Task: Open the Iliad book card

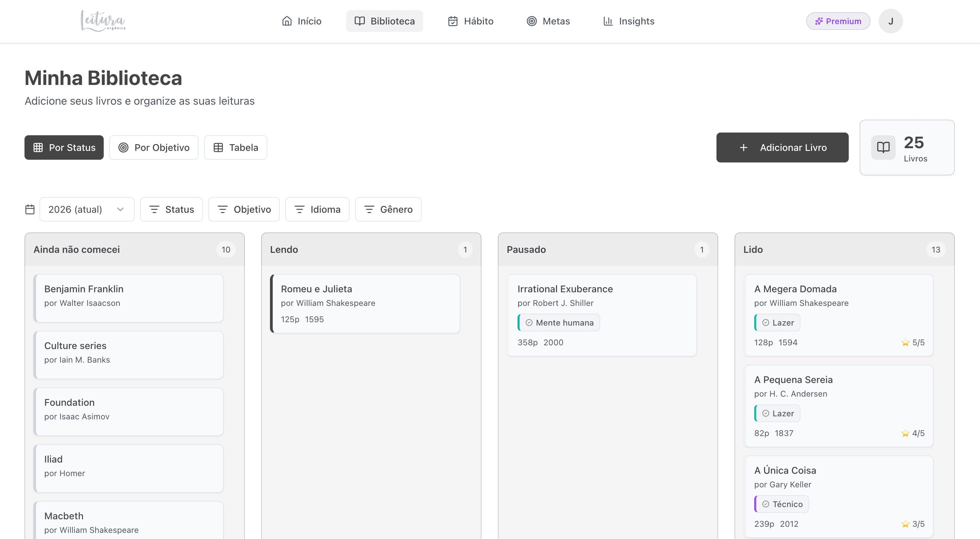Action: (x=128, y=469)
